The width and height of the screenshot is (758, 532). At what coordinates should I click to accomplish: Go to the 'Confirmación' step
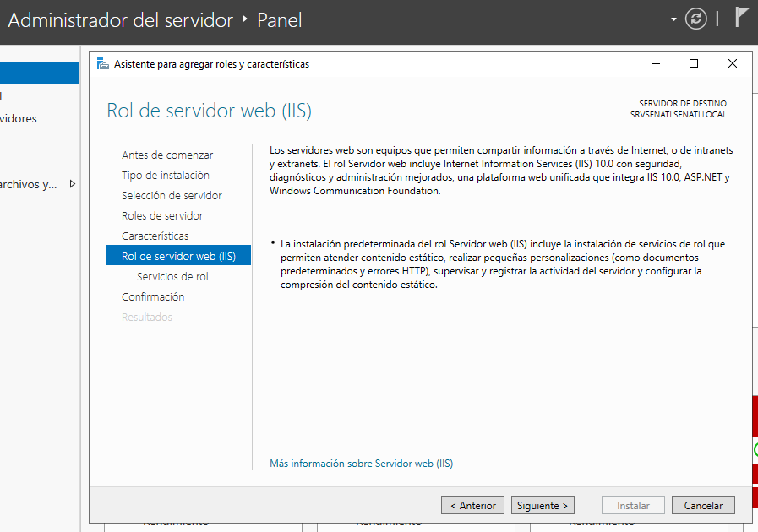[x=153, y=297]
